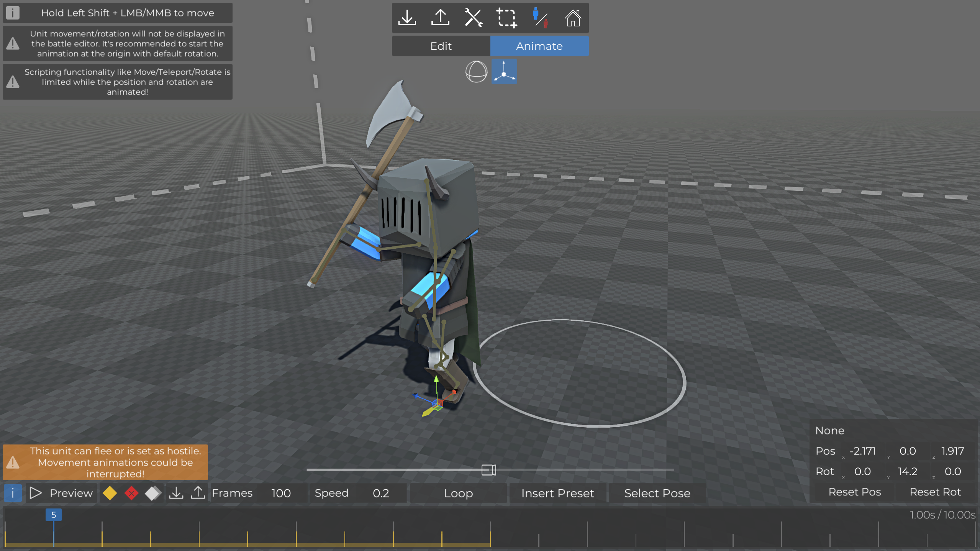
Task: Switch to rotation sphere gizmo mode
Action: 476,72
